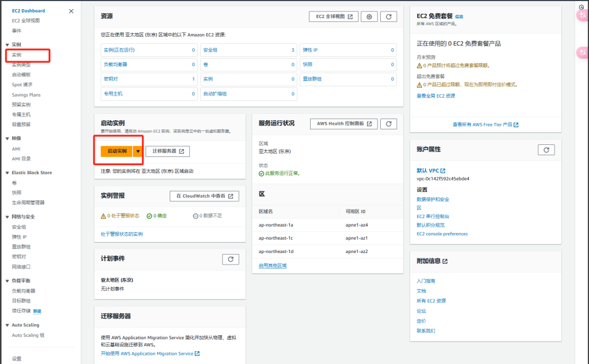The width and height of the screenshot is (589, 364).
Task: Refresh the 服务运行状况 panel
Action: coord(389,124)
